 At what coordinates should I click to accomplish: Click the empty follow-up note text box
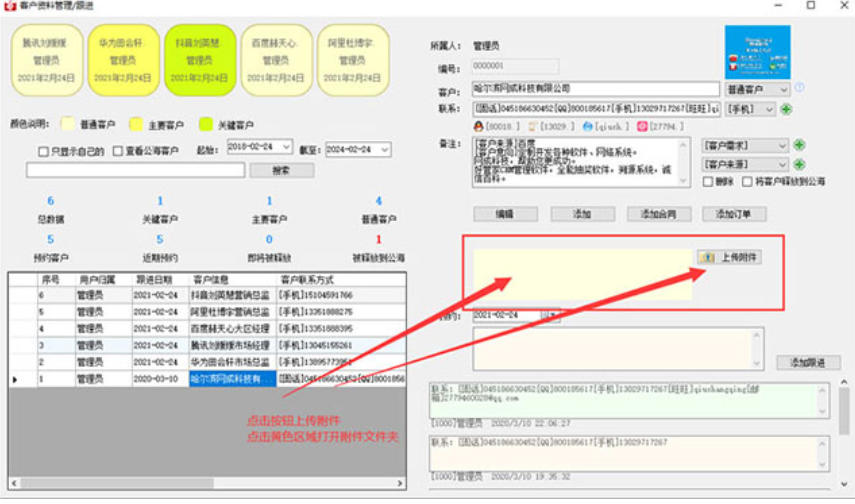(x=618, y=349)
